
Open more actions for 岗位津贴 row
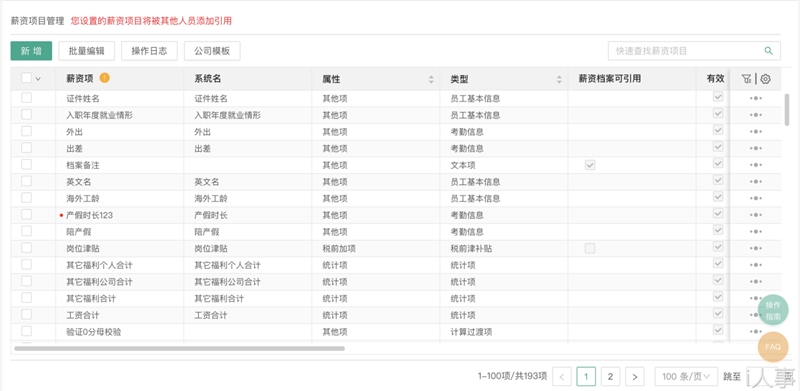[x=756, y=249]
